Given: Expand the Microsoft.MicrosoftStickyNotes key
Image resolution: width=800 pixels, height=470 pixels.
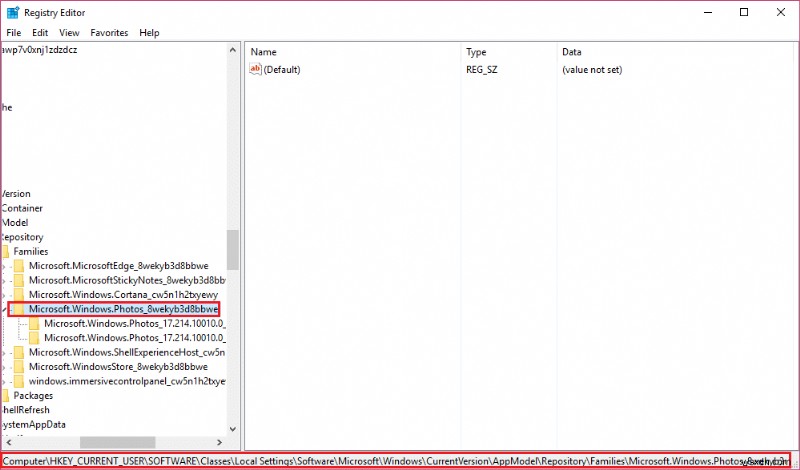Looking at the screenshot, I should tap(4, 280).
